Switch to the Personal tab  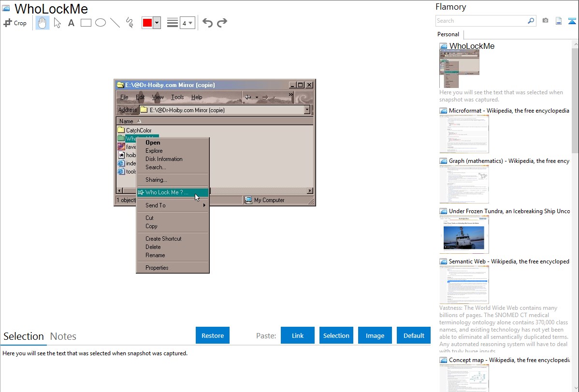[x=449, y=34]
